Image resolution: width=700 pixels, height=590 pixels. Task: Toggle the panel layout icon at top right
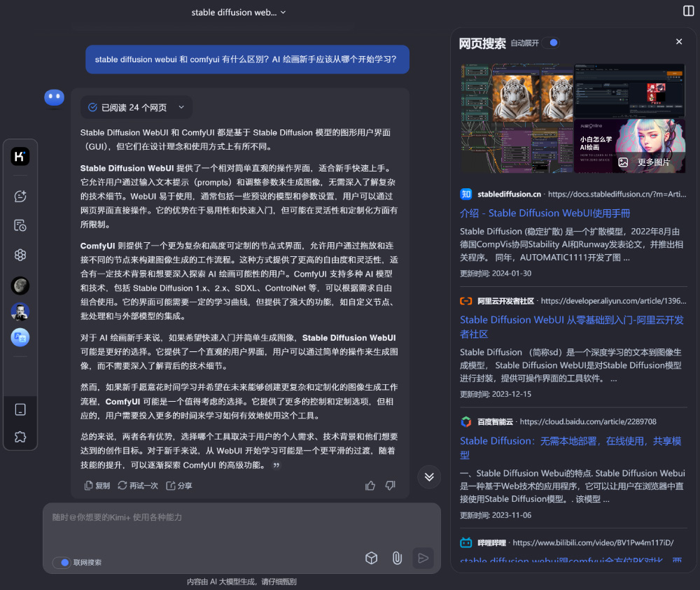(688, 10)
